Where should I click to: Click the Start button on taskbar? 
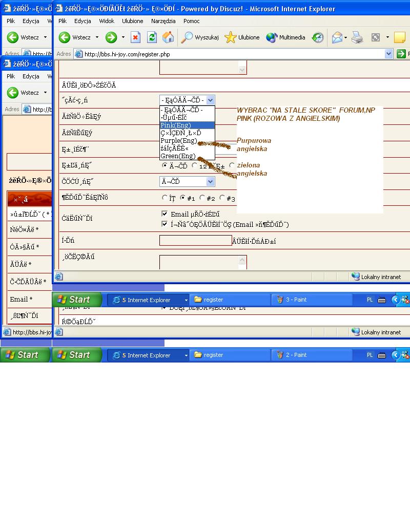click(x=74, y=300)
